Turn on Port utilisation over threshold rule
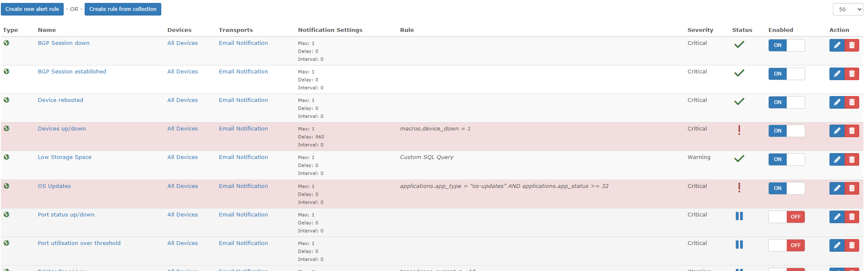Screen dimensions: 868x271 click(x=786, y=245)
